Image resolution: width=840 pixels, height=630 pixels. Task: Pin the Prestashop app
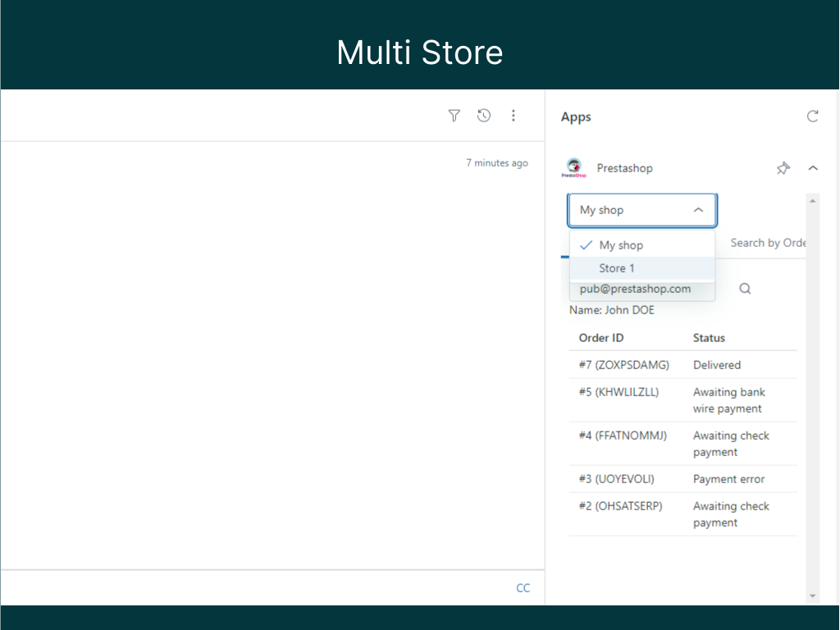pos(783,168)
